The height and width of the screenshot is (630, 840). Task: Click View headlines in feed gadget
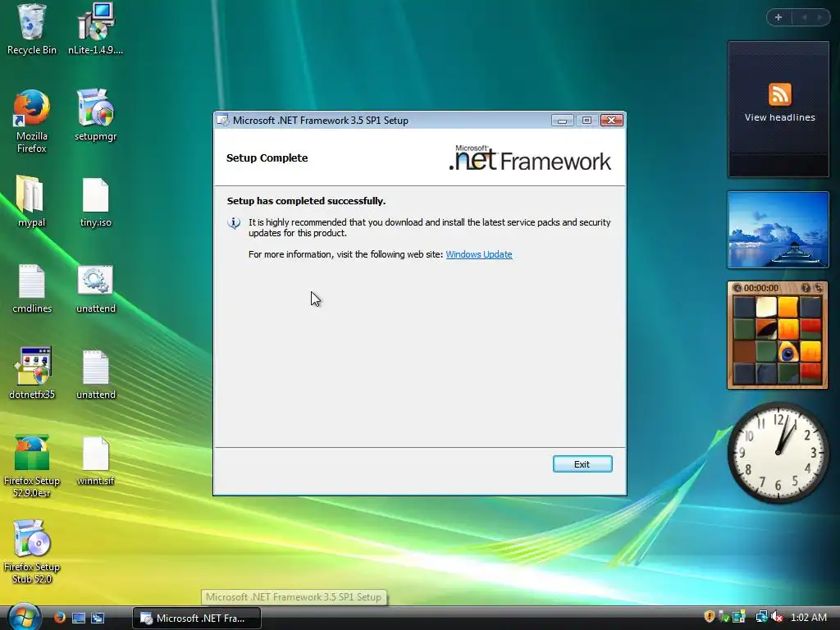[779, 117]
